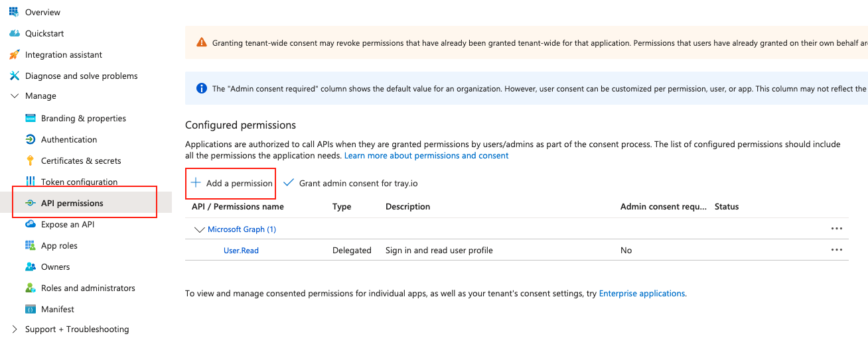This screenshot has height=358, width=868.
Task: Expand Support + Troubleshooting section
Action: pos(15,329)
